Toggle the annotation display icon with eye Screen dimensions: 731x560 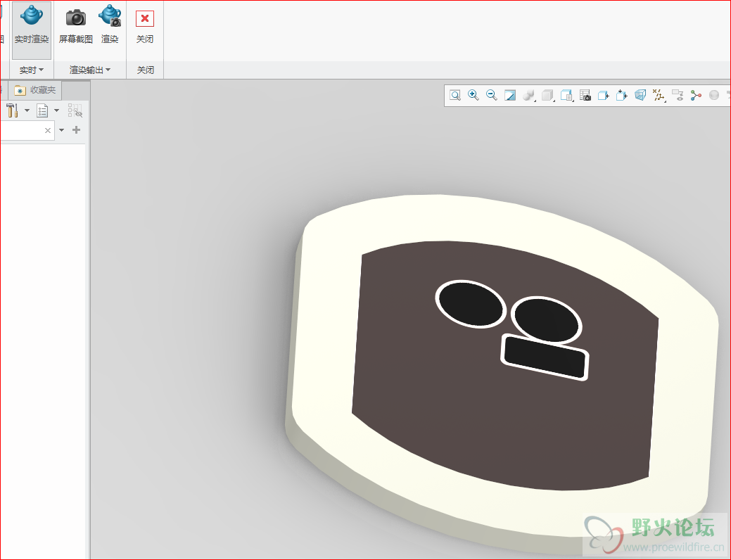pyautogui.click(x=678, y=96)
